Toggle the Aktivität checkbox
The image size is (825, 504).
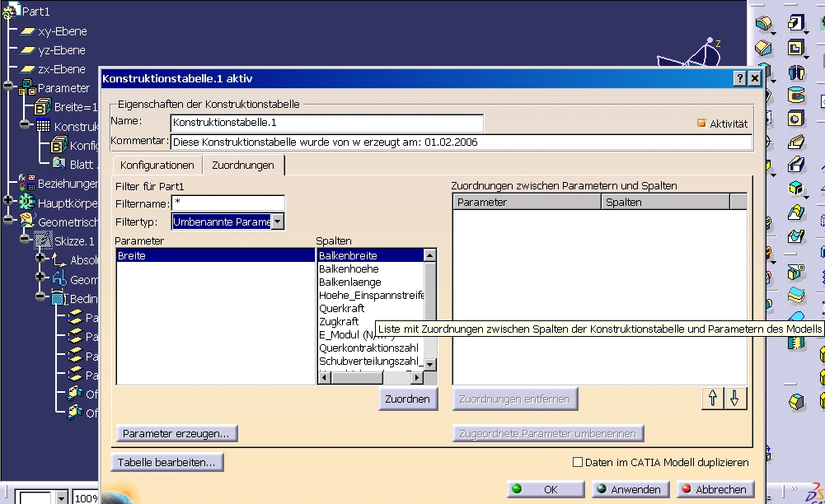[701, 124]
